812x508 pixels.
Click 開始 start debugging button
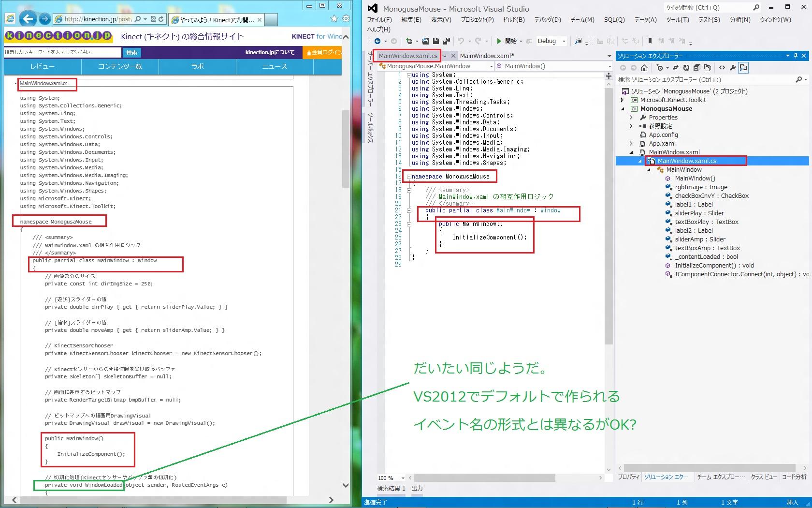pos(507,41)
